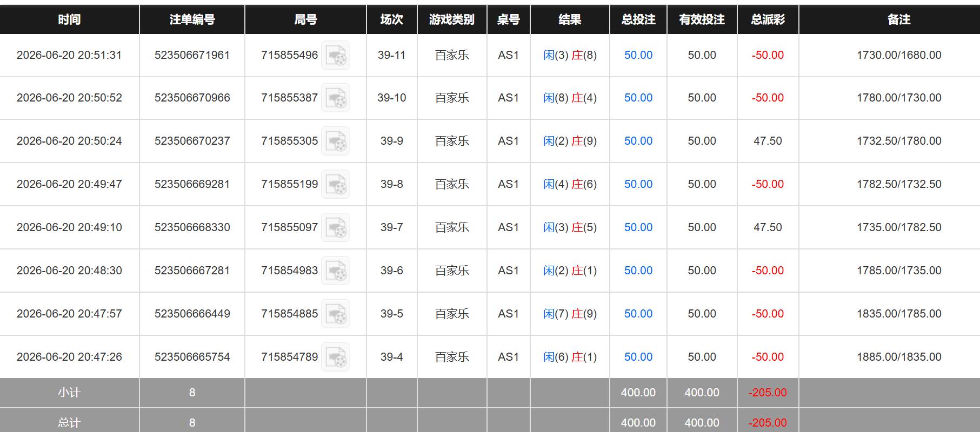Click the 注单编号 column header
Screen dimensions: 980x432
[192, 19]
